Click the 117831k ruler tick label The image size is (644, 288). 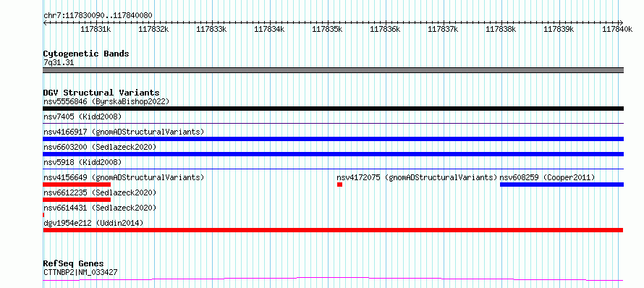(96, 29)
